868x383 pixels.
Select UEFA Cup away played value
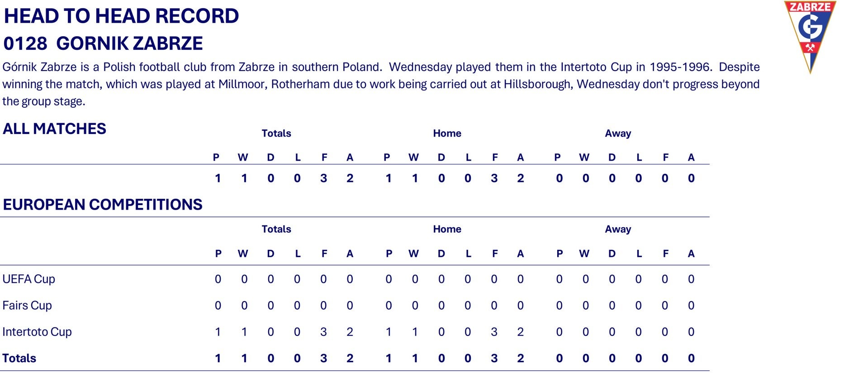coord(560,279)
